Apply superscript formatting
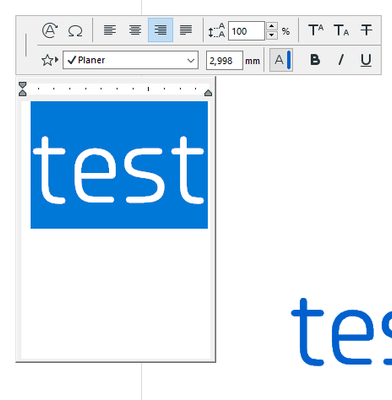Screen dimensions: 392x400 coord(316,30)
